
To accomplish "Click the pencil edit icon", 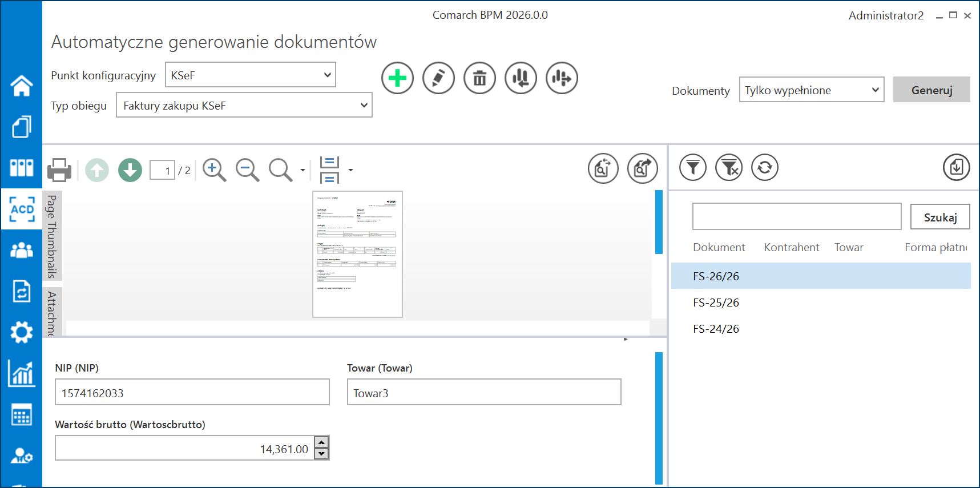I will tap(438, 78).
